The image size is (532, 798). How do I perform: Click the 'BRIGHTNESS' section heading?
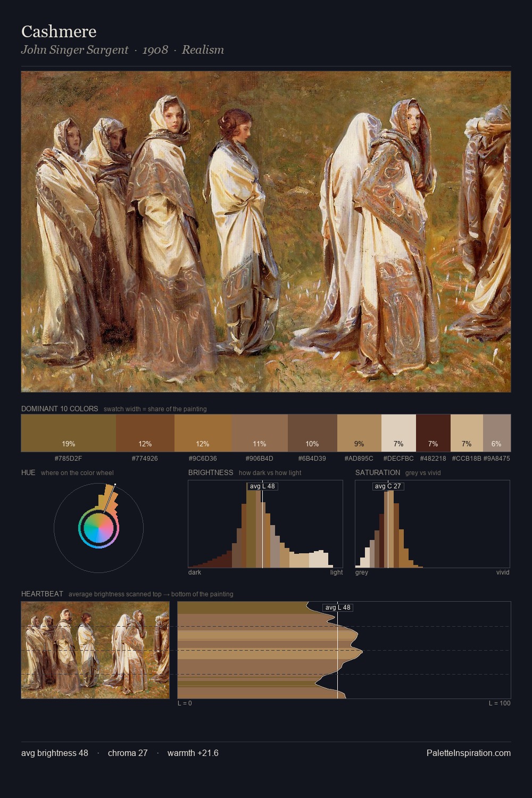[211, 473]
